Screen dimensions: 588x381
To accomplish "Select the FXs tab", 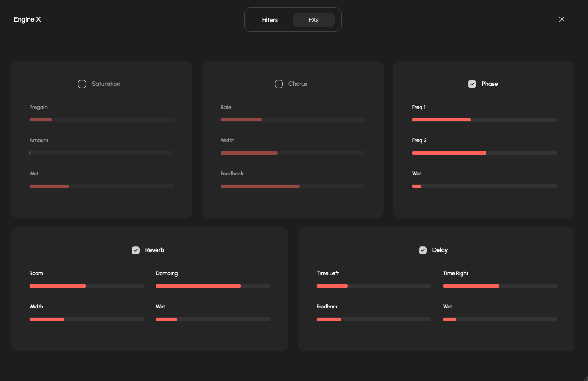I will tap(314, 20).
